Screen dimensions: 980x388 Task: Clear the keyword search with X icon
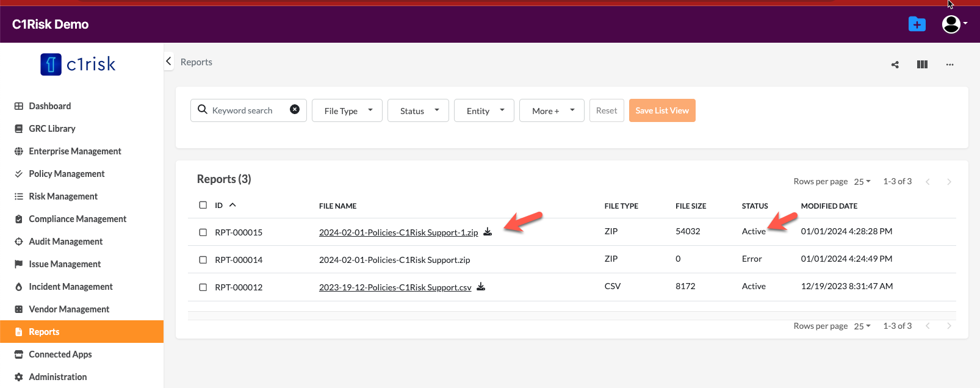point(295,109)
